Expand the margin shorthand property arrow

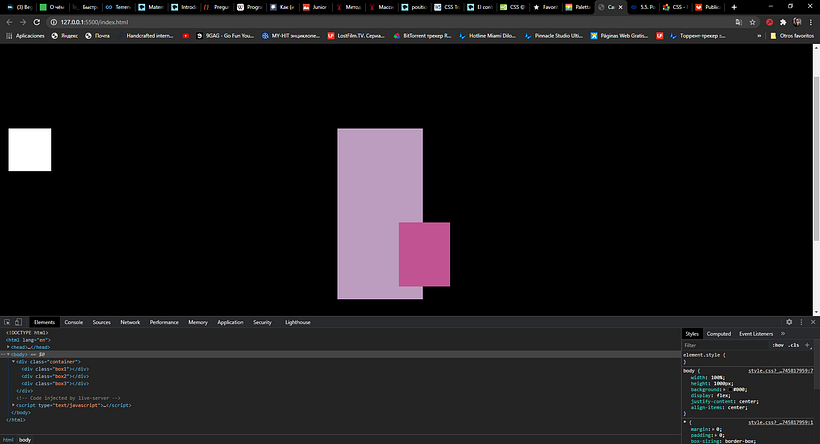711,429
